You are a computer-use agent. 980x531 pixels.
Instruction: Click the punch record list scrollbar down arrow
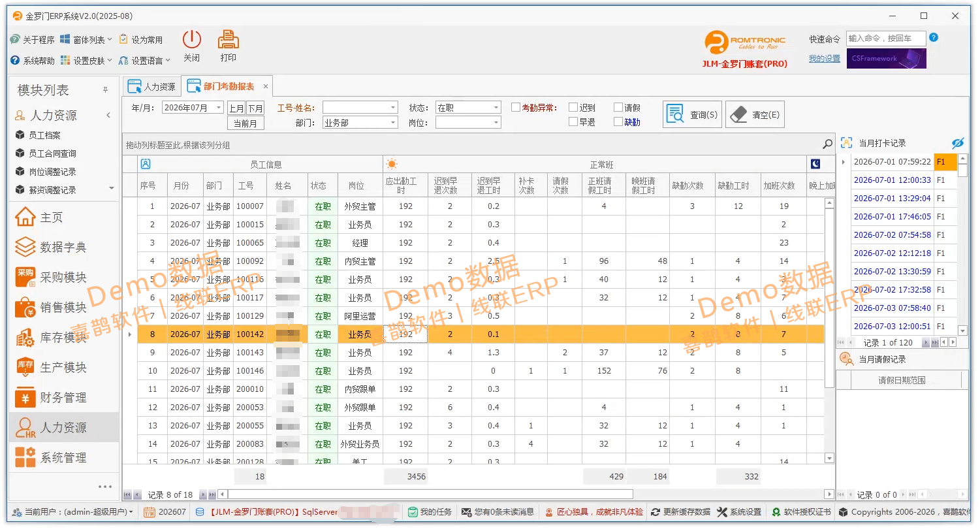[962, 330]
